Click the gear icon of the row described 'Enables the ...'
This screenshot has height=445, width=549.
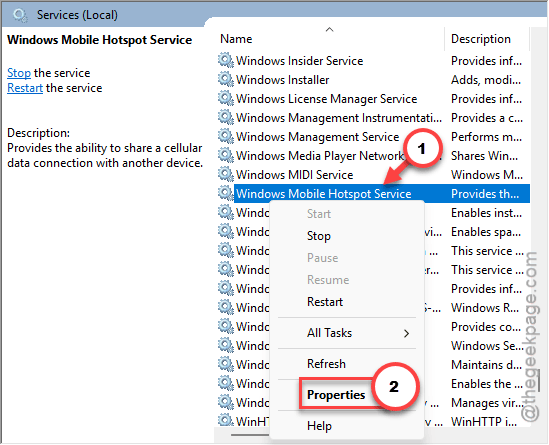click(225, 383)
